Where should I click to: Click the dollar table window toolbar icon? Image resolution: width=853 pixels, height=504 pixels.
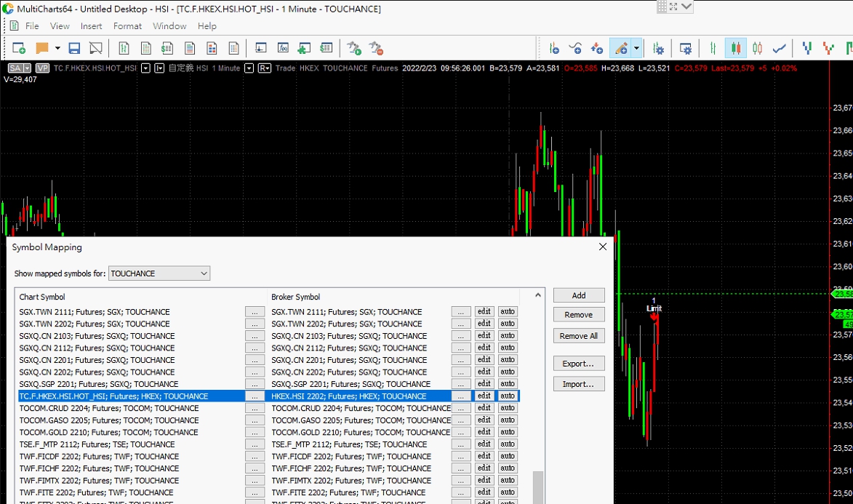coord(327,49)
